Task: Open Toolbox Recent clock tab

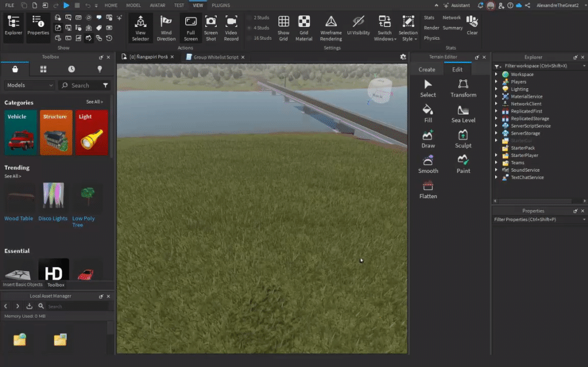Action: (71, 69)
